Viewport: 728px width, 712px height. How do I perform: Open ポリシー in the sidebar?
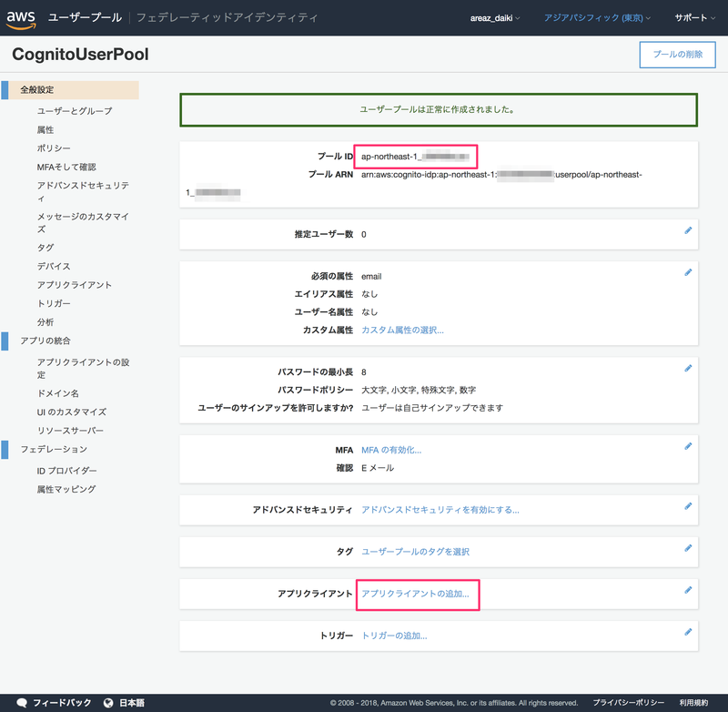tap(54, 148)
